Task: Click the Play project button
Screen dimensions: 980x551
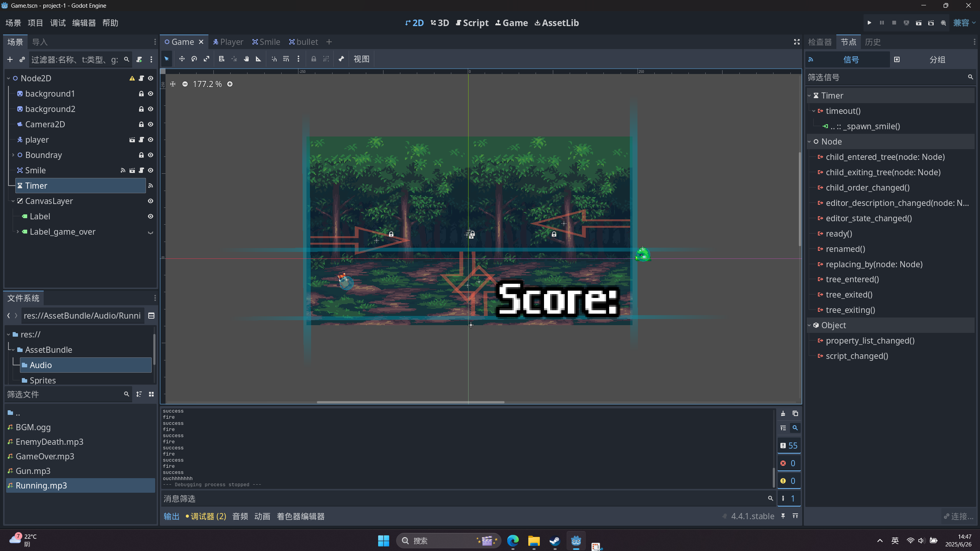Action: (869, 23)
